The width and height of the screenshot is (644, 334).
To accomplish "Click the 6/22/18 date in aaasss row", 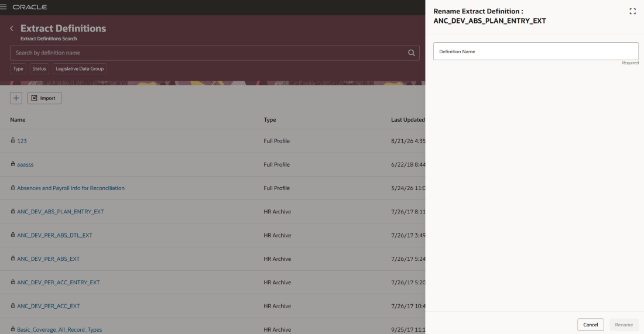I will pos(408,164).
